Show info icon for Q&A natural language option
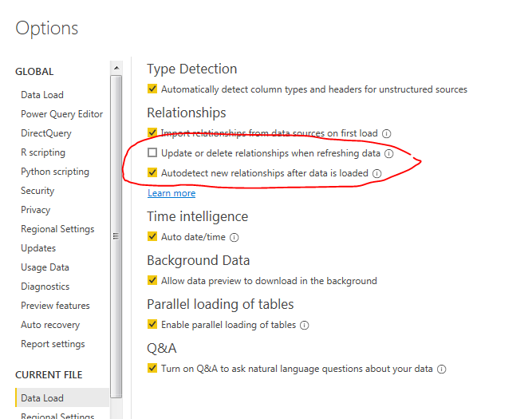Image resolution: width=532 pixels, height=419 pixels. 441,369
